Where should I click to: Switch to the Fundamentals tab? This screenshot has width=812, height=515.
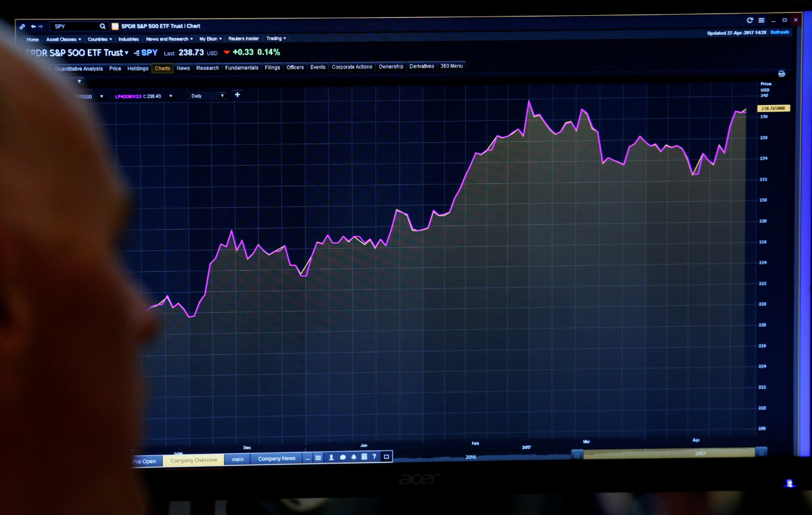pos(242,68)
